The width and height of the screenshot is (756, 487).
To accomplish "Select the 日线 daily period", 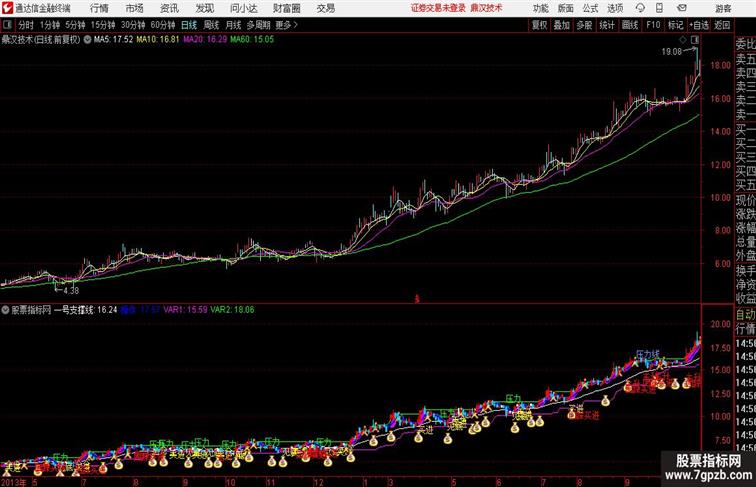I will [189, 25].
